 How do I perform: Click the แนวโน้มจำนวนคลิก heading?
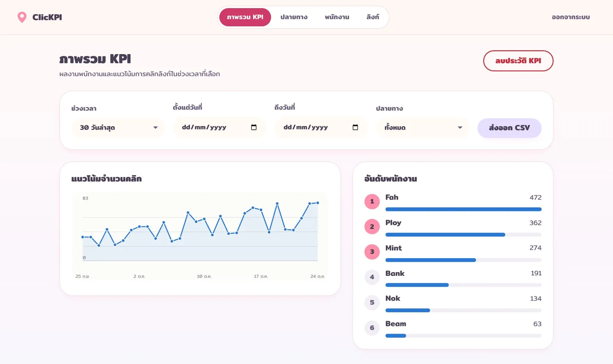(x=107, y=179)
